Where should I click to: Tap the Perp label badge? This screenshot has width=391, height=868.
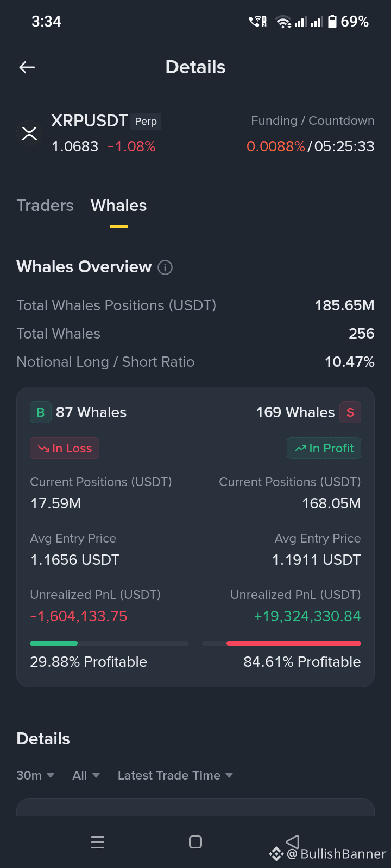pos(146,122)
